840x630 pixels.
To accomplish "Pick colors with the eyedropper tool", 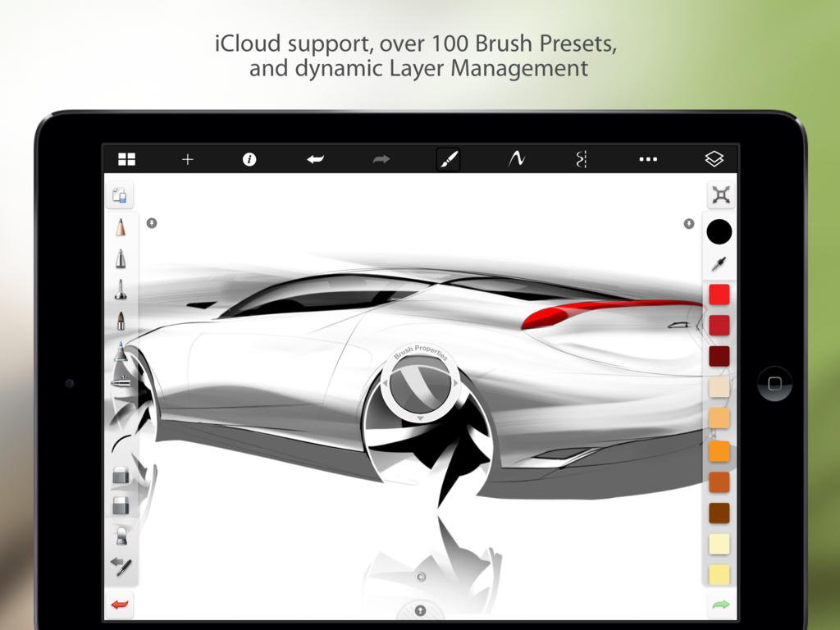I will [718, 265].
